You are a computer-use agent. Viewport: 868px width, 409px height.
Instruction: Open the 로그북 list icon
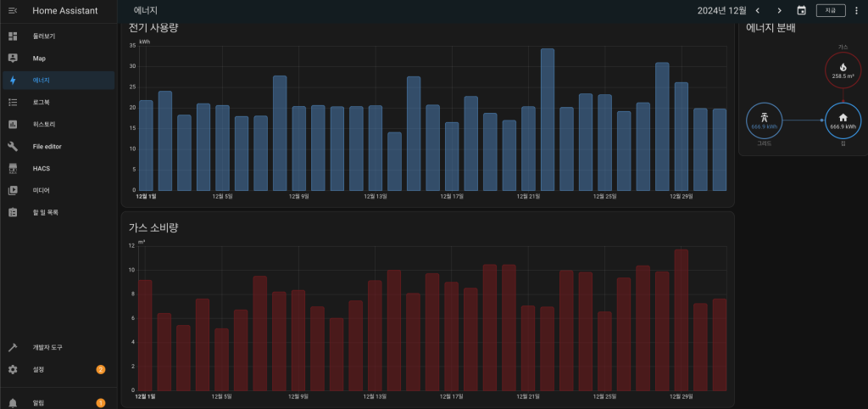(13, 102)
